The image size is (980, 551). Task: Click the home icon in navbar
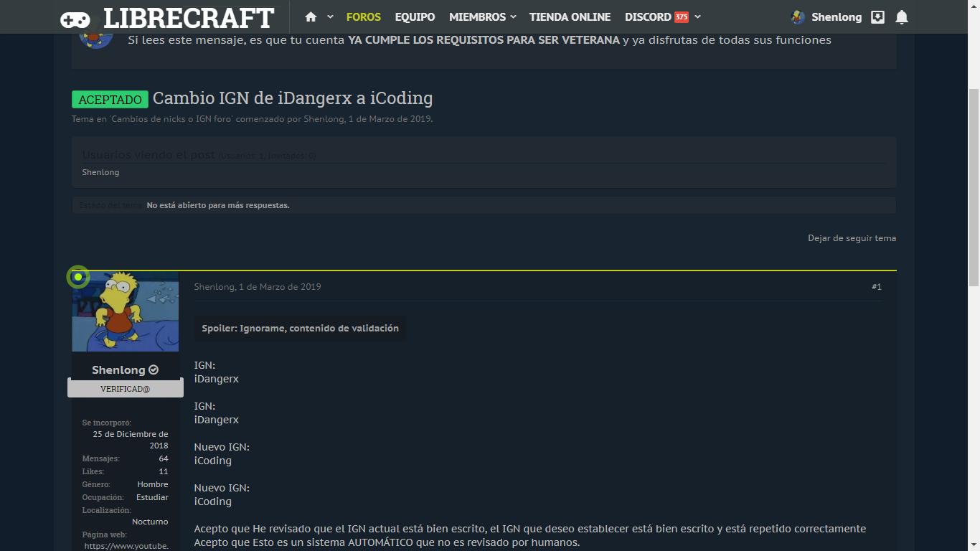pos(311,17)
